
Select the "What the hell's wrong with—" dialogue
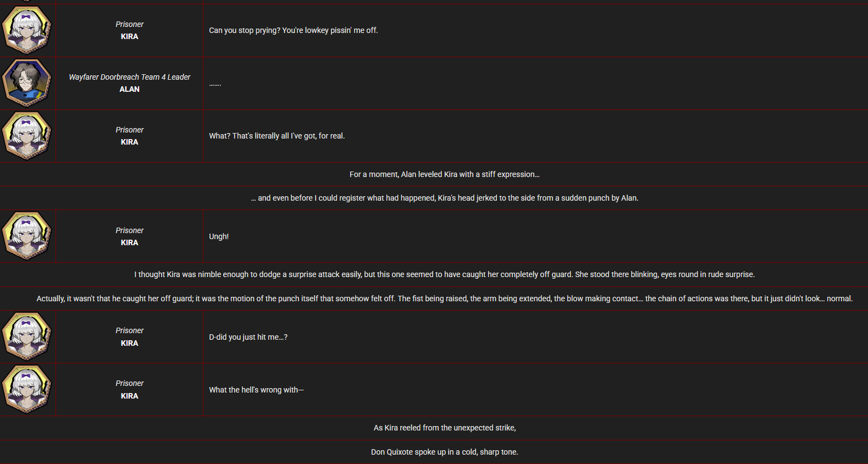pyautogui.click(x=256, y=390)
